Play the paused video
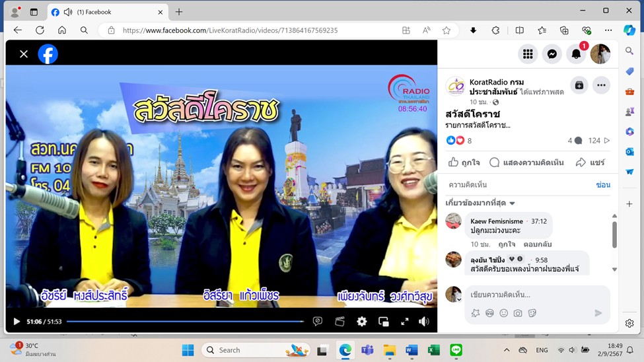 [17, 321]
